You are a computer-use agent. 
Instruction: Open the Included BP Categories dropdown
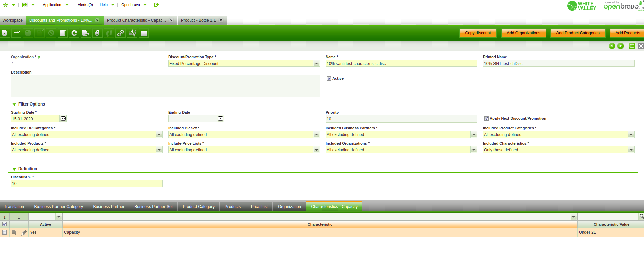tap(159, 135)
